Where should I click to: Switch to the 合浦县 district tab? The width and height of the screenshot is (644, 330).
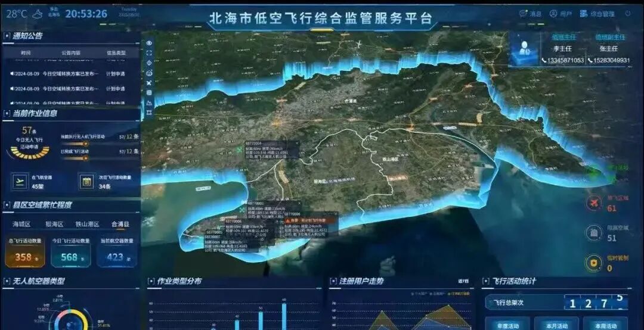120,224
